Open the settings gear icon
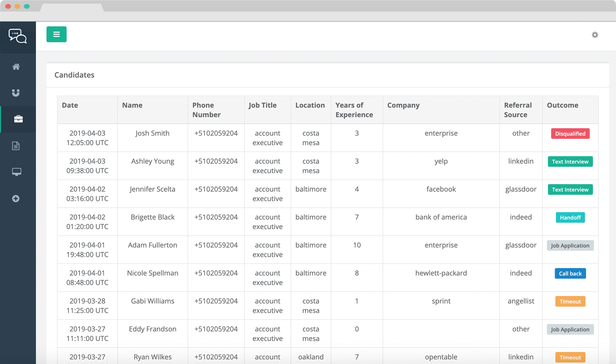 pyautogui.click(x=595, y=35)
